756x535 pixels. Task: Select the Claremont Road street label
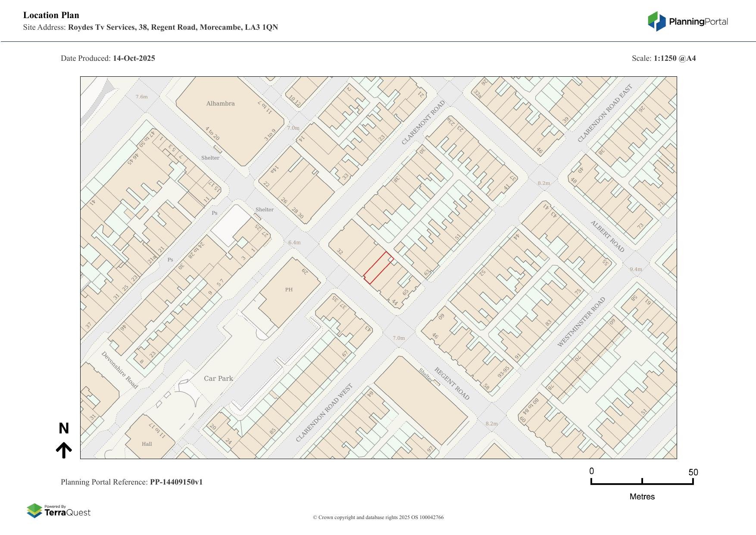[423, 123]
